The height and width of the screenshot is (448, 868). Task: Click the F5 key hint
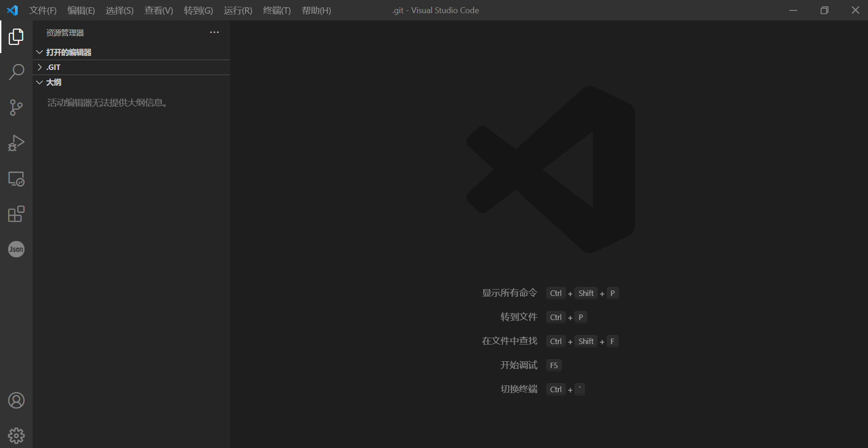[554, 365]
